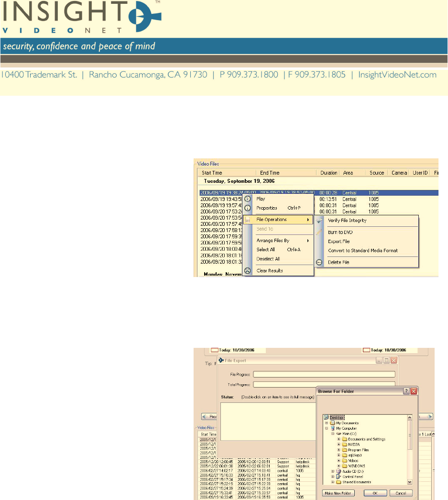Click the Delete File minus icon
448x500 pixels.
(x=319, y=262)
